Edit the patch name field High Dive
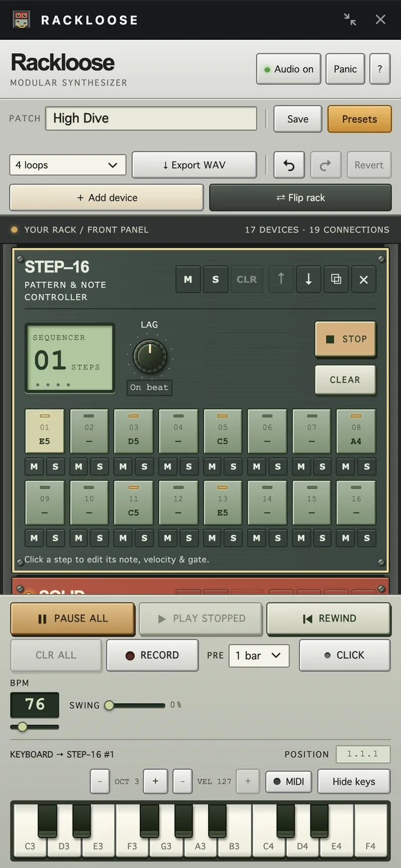 pyautogui.click(x=151, y=118)
